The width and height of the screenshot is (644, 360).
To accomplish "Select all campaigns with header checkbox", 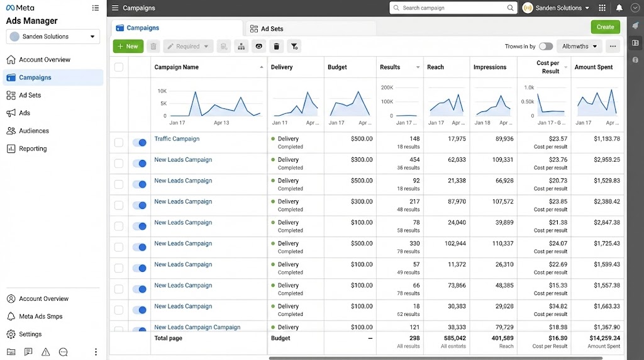I will point(119,67).
